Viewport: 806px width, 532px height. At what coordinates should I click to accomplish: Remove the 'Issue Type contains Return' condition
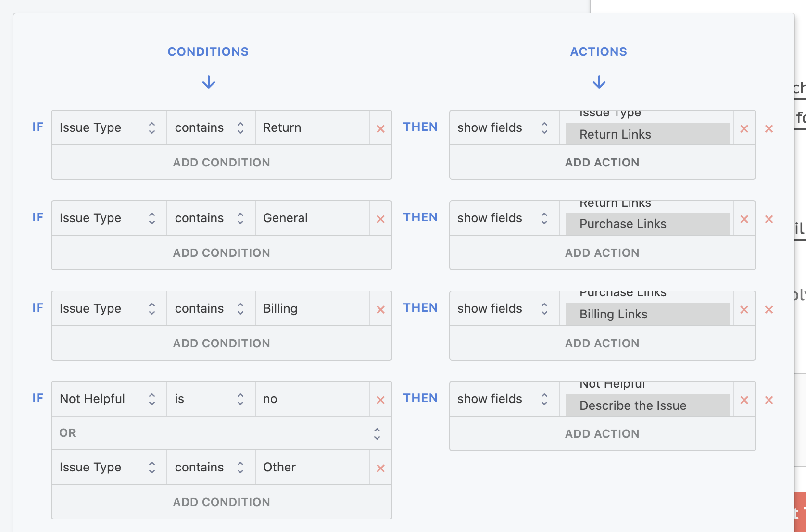tap(380, 128)
